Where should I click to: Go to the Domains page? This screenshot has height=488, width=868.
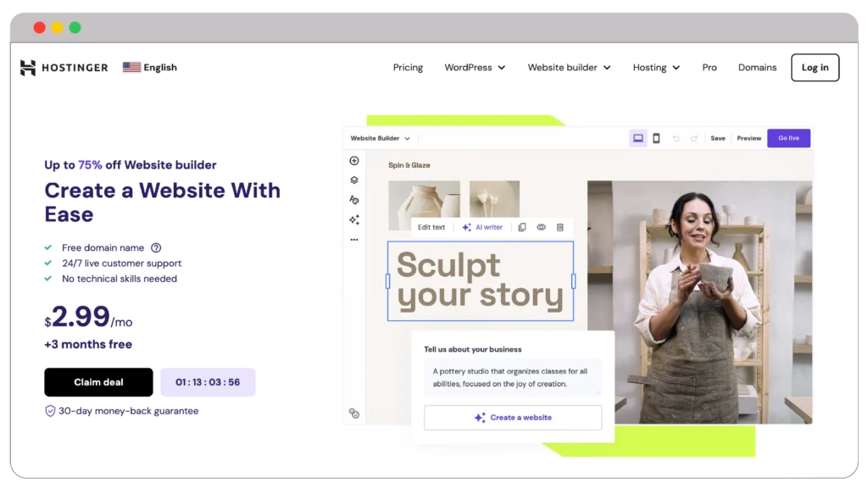click(x=757, y=68)
